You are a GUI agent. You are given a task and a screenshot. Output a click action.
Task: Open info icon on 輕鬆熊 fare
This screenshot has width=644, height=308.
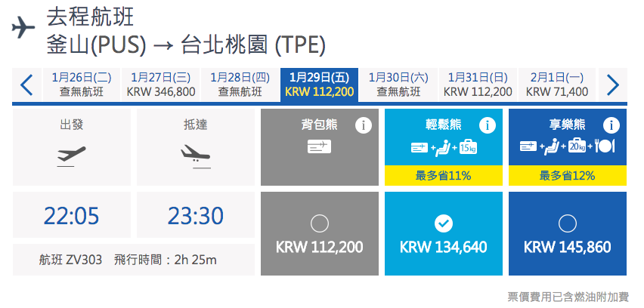point(487,125)
